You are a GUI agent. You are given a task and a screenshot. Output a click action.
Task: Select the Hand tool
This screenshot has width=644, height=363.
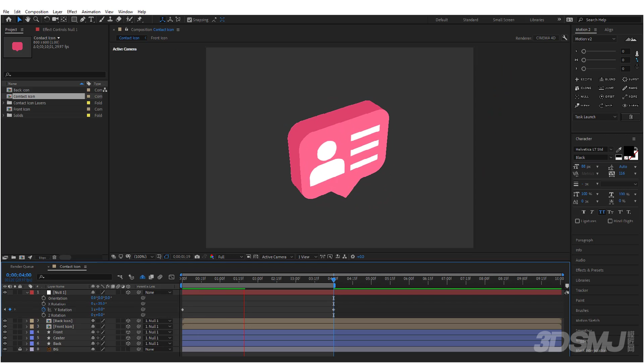point(28,20)
